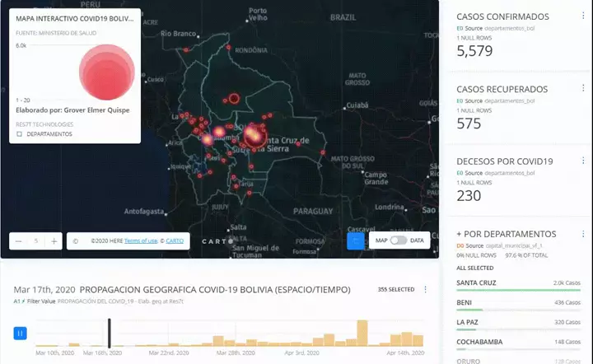Click the 355 SELECTED label
The image size is (593, 364).
tap(396, 290)
